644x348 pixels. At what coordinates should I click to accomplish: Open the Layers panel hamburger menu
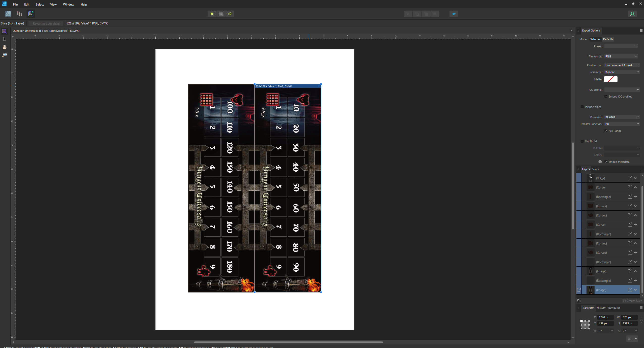(641, 169)
